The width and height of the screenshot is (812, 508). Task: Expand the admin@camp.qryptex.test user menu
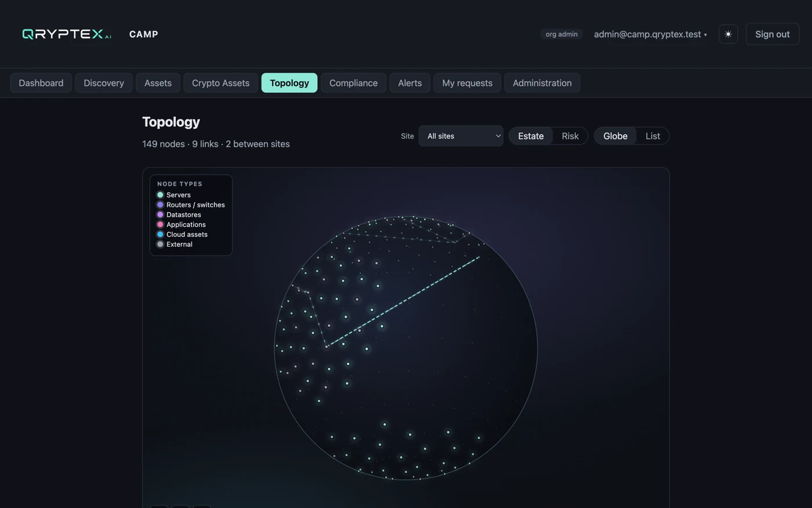(650, 34)
